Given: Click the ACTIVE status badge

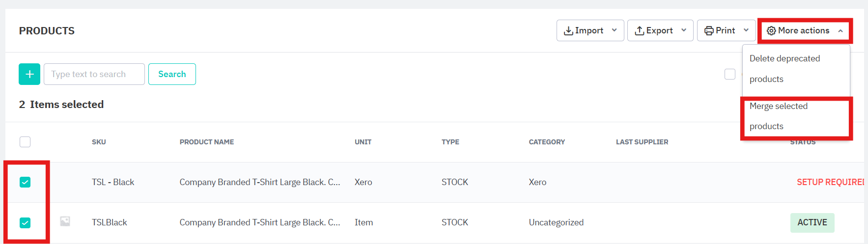Looking at the screenshot, I should [812, 222].
